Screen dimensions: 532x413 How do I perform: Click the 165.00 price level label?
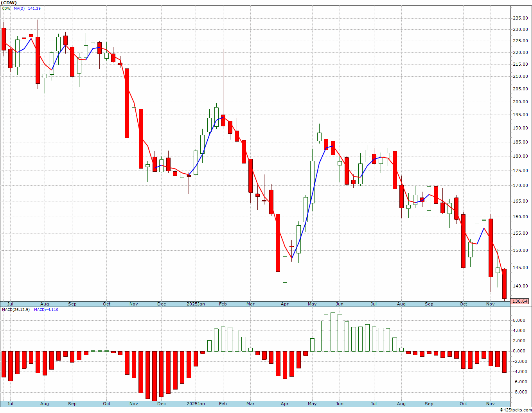click(x=521, y=201)
